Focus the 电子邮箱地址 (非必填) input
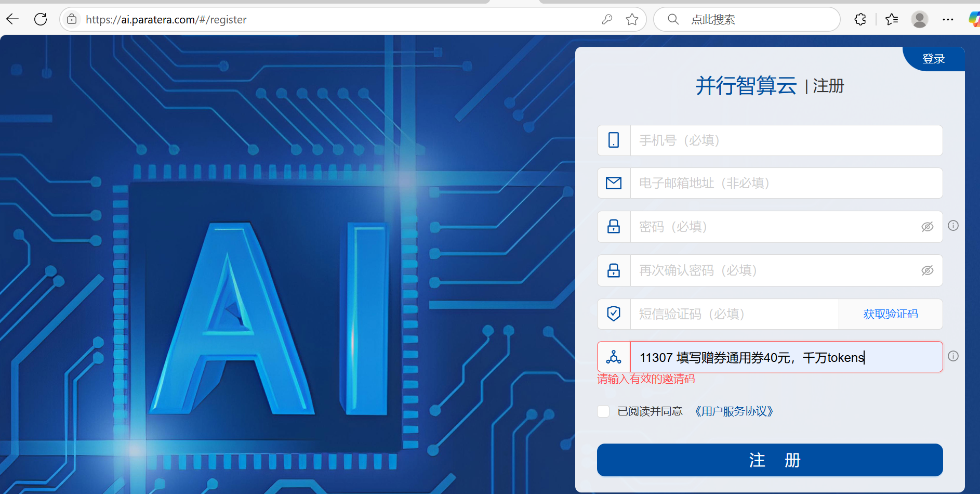980x494 pixels. pos(786,183)
